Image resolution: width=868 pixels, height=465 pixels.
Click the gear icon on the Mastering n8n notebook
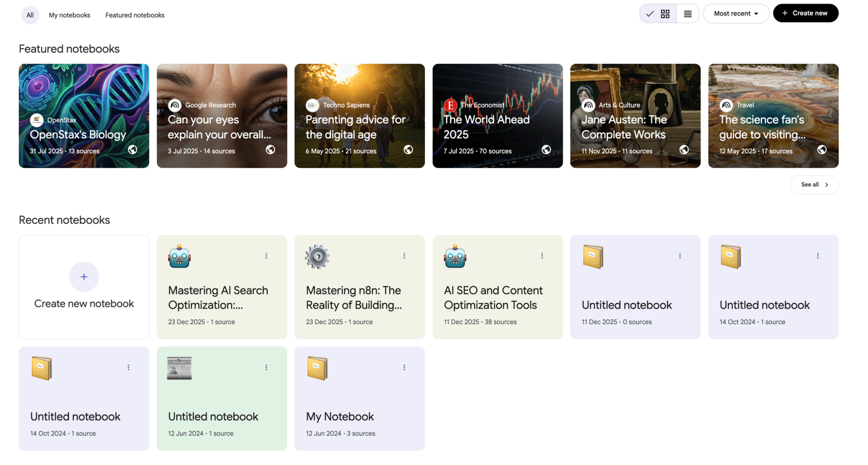[317, 256]
